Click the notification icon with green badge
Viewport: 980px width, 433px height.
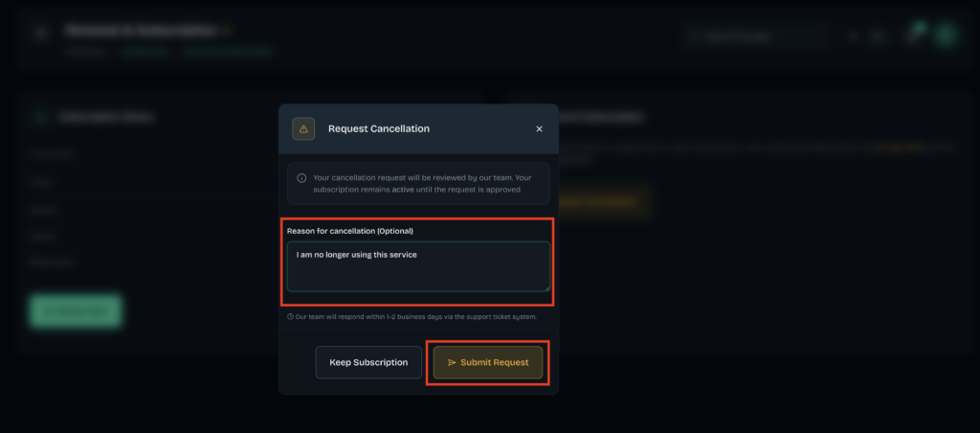click(914, 34)
